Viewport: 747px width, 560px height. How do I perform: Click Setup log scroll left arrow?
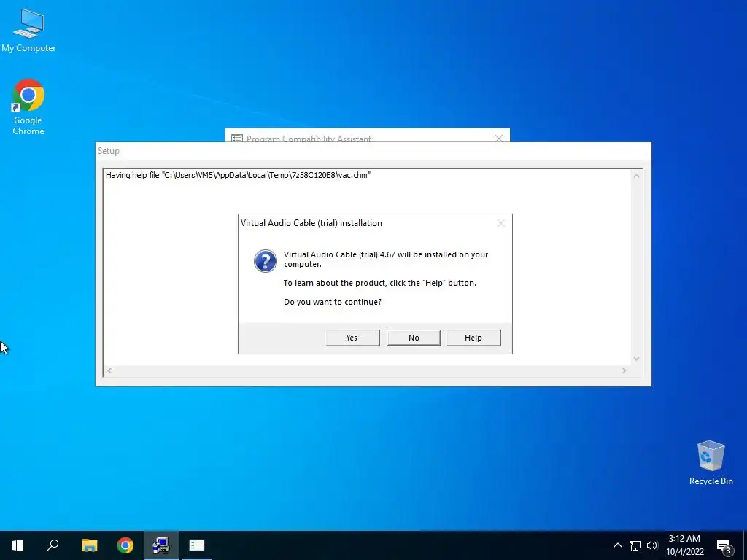[x=109, y=370]
